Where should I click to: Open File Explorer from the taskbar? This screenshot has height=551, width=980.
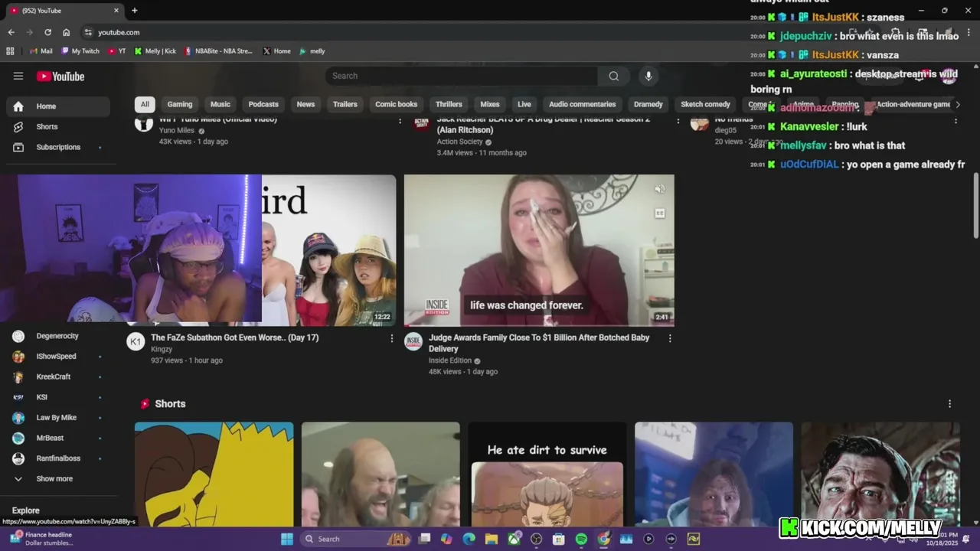click(491, 539)
